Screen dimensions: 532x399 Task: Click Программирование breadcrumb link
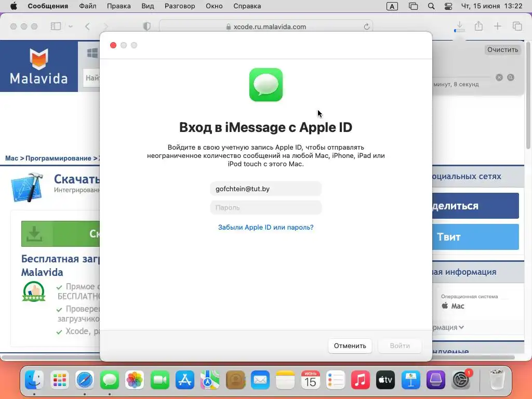(58, 158)
